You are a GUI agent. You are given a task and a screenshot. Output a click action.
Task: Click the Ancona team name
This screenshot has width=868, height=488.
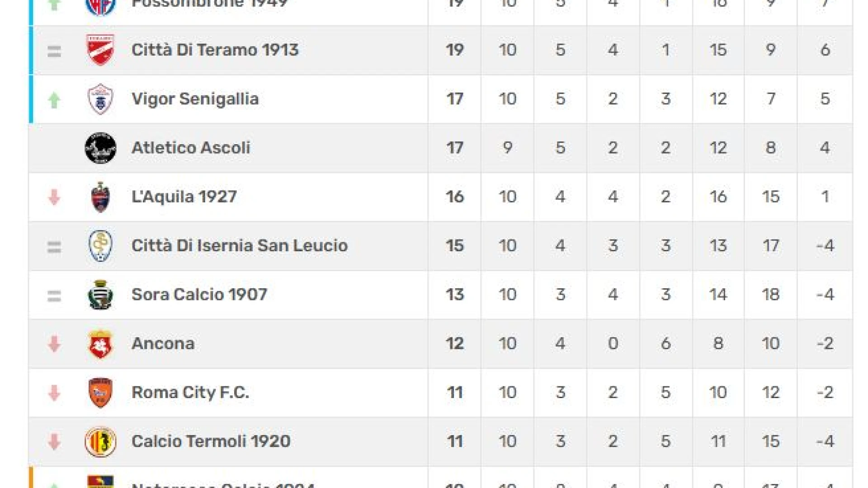tap(163, 344)
